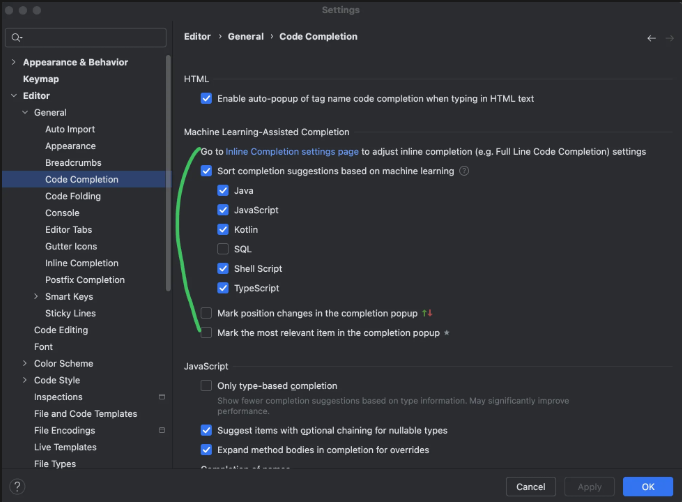The width and height of the screenshot is (682, 502).
Task: Uncheck the Kotlin completion checkbox
Action: click(x=223, y=229)
